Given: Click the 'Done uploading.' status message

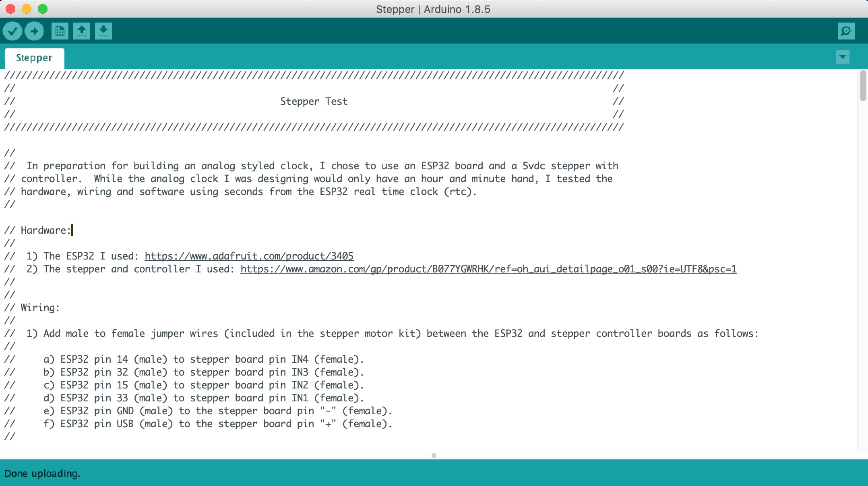Looking at the screenshot, I should coord(42,474).
